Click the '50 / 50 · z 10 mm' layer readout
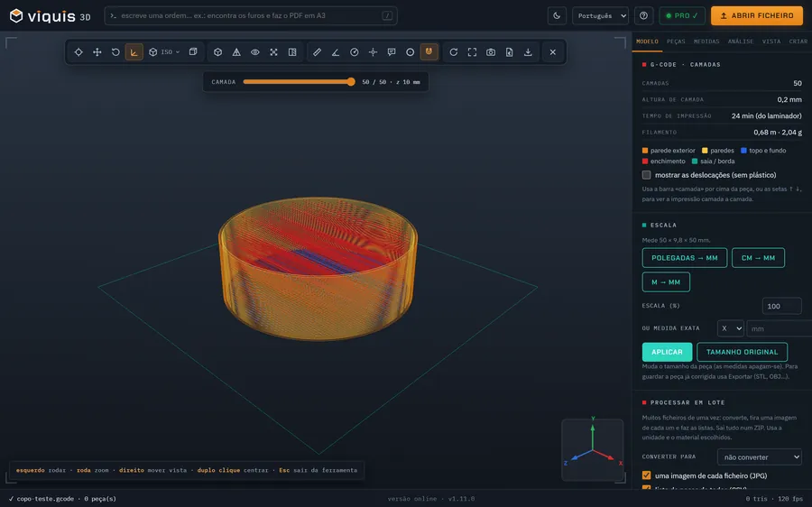The width and height of the screenshot is (812, 507). [x=391, y=82]
